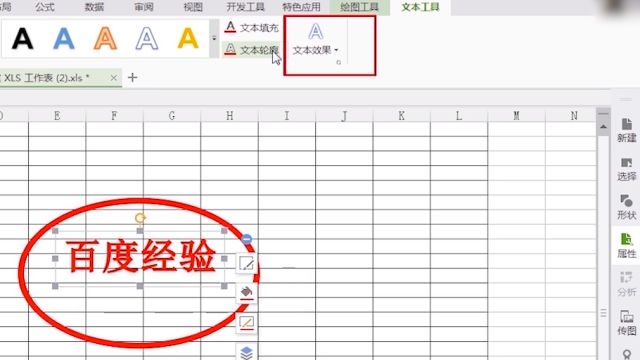Select column G header
The height and width of the screenshot is (360, 640).
coord(172,116)
